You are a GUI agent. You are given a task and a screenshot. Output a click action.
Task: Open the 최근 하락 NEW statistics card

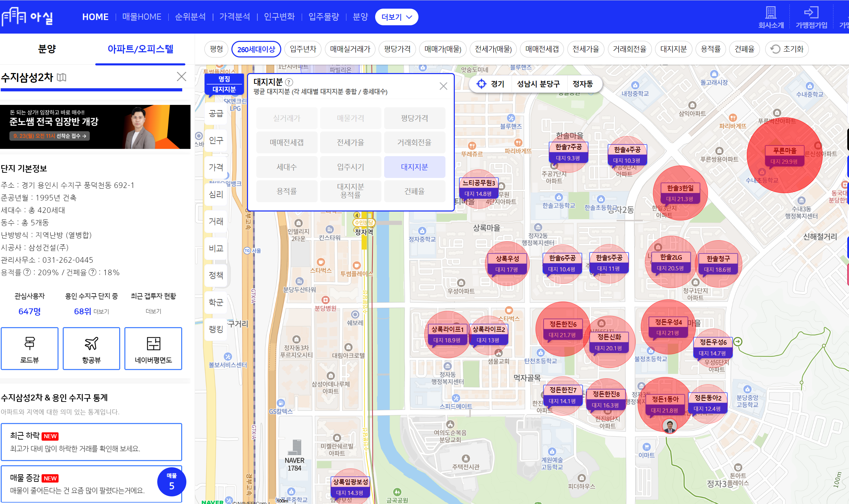coord(91,442)
